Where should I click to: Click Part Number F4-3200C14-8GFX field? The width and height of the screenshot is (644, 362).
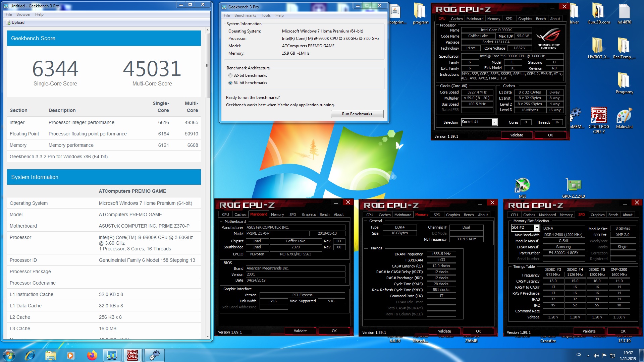point(563,253)
